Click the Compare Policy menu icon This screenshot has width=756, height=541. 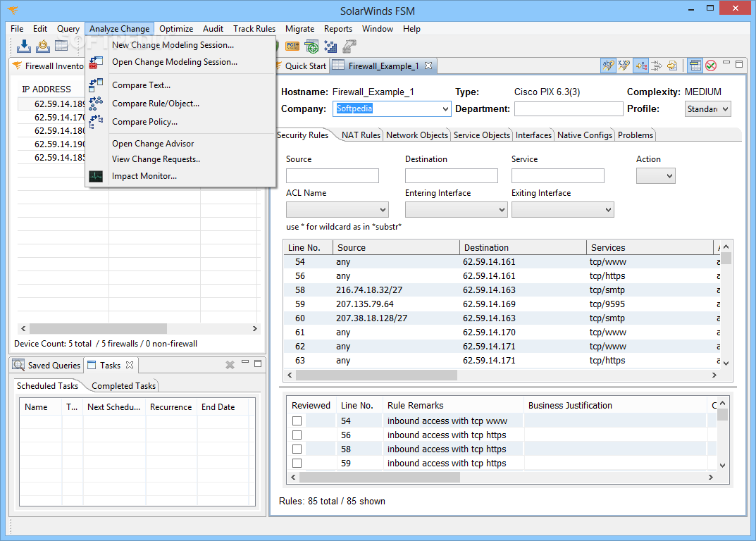[96, 121]
